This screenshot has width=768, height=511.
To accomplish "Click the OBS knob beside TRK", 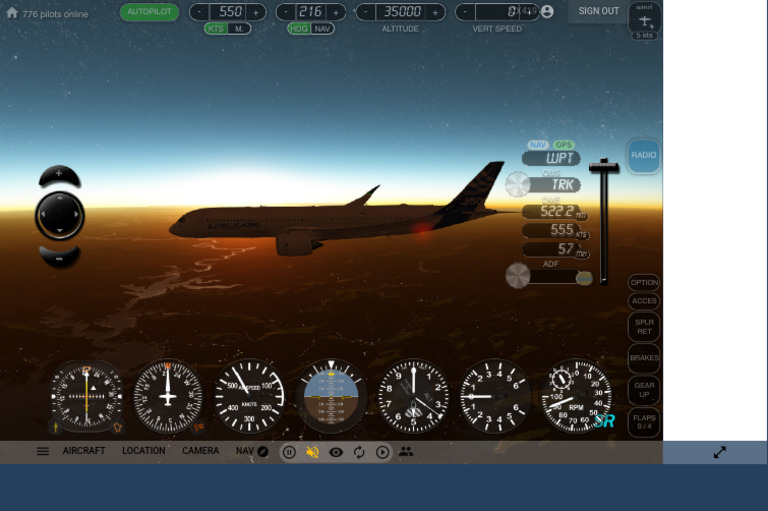I will [x=518, y=184].
